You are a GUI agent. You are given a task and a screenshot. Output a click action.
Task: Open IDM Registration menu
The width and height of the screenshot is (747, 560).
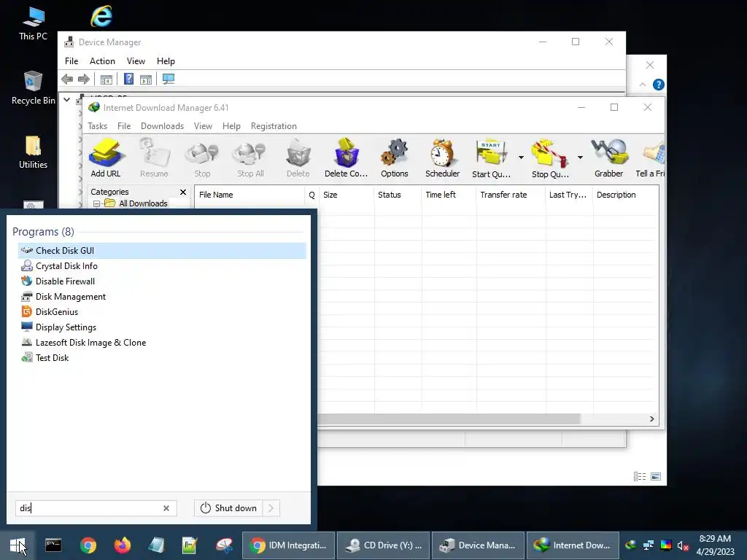tap(274, 126)
